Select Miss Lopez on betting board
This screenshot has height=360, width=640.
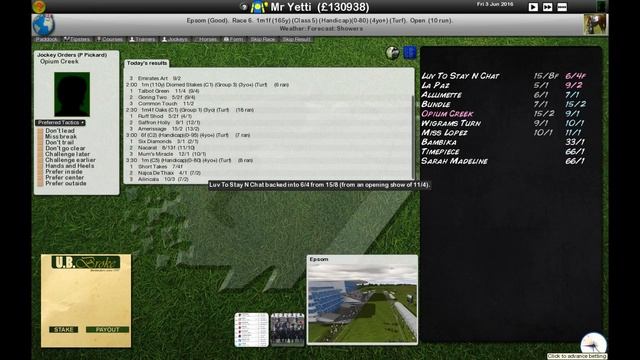tap(444, 133)
